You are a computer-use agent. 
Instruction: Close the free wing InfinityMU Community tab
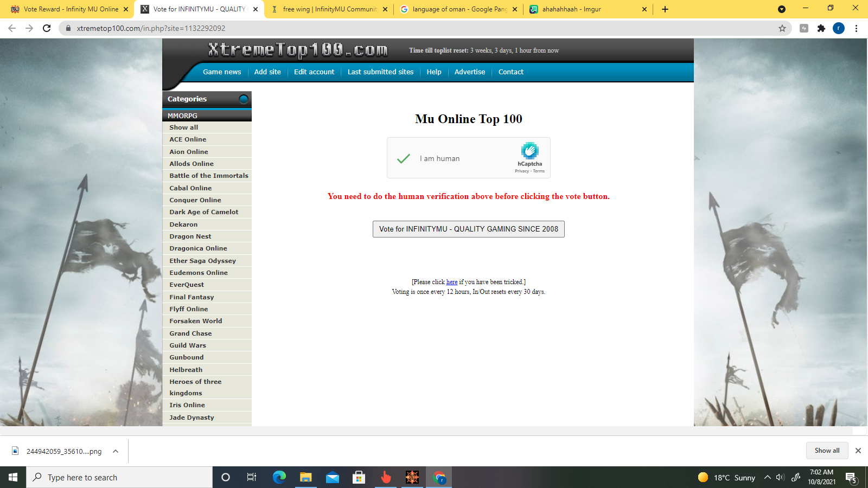pos(385,9)
